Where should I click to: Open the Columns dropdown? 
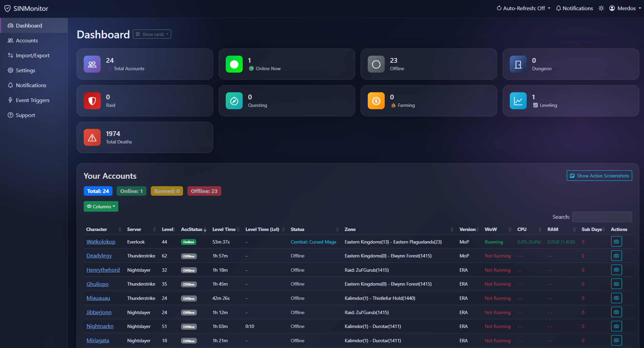point(101,206)
